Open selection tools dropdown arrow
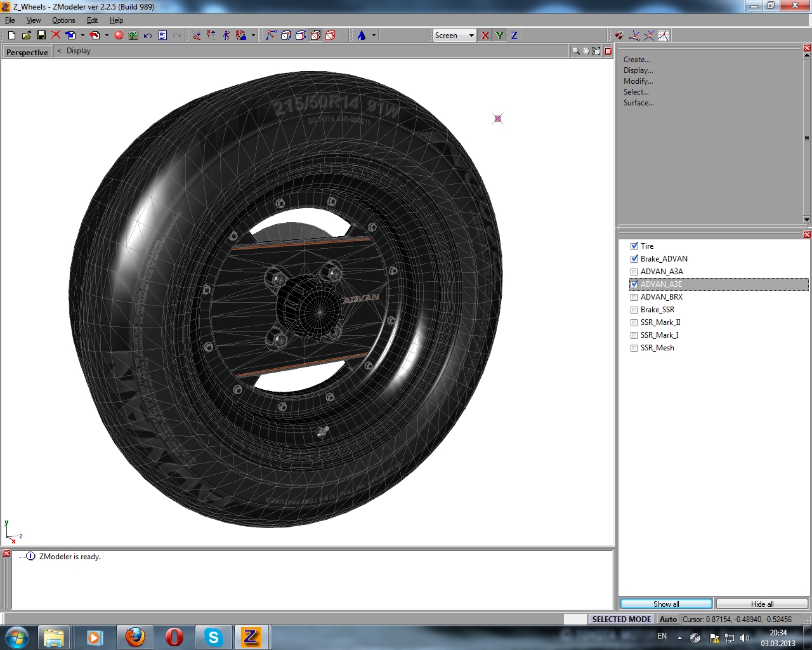812x650 pixels. coord(253,36)
